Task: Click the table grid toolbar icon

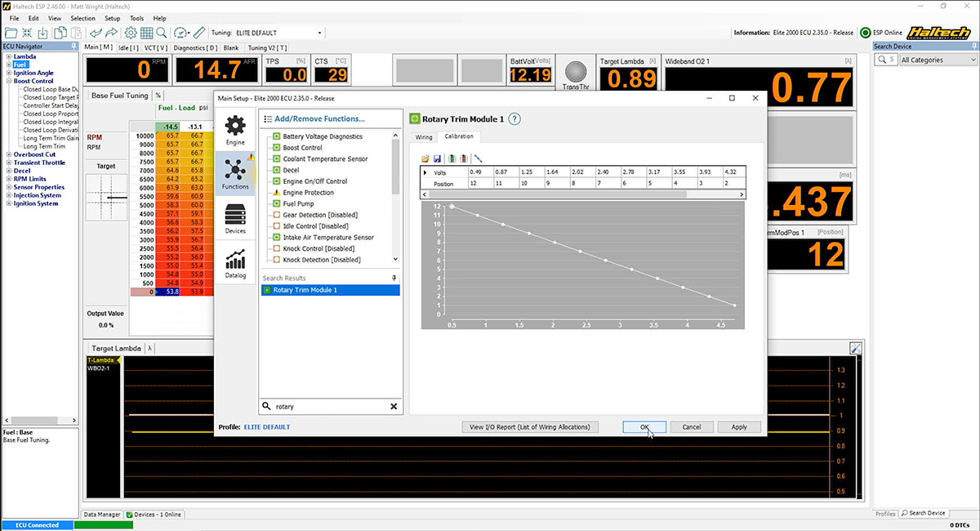Action: (146, 33)
